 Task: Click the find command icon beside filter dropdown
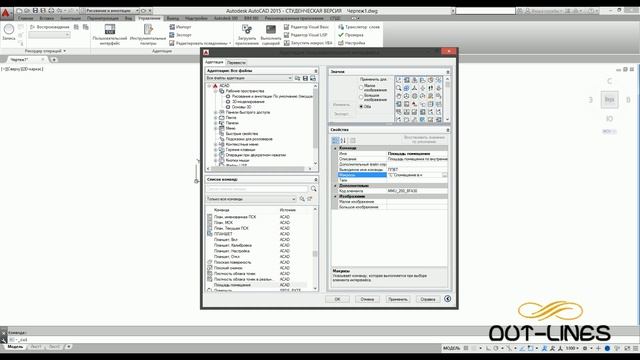(x=302, y=199)
